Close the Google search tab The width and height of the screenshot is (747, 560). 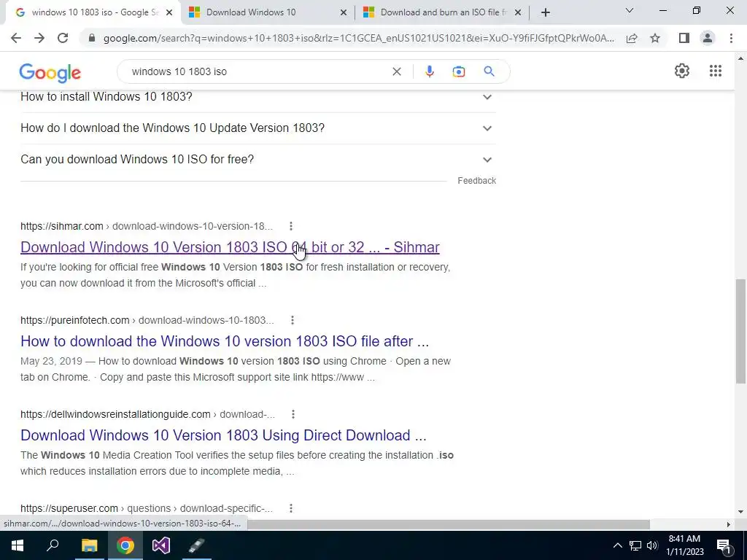(169, 12)
